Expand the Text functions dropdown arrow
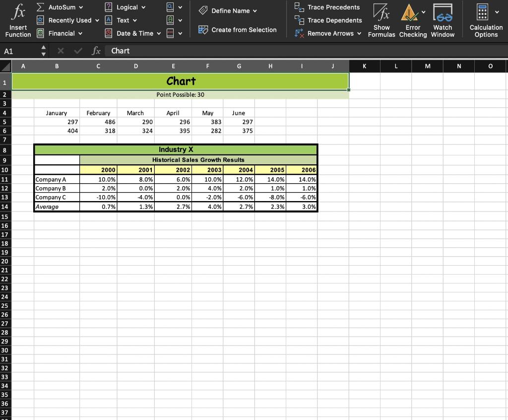The width and height of the screenshot is (508, 420). tap(135, 20)
